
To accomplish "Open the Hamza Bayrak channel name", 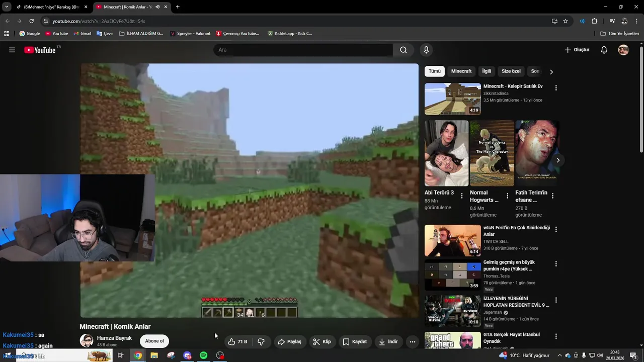I will coord(114,338).
